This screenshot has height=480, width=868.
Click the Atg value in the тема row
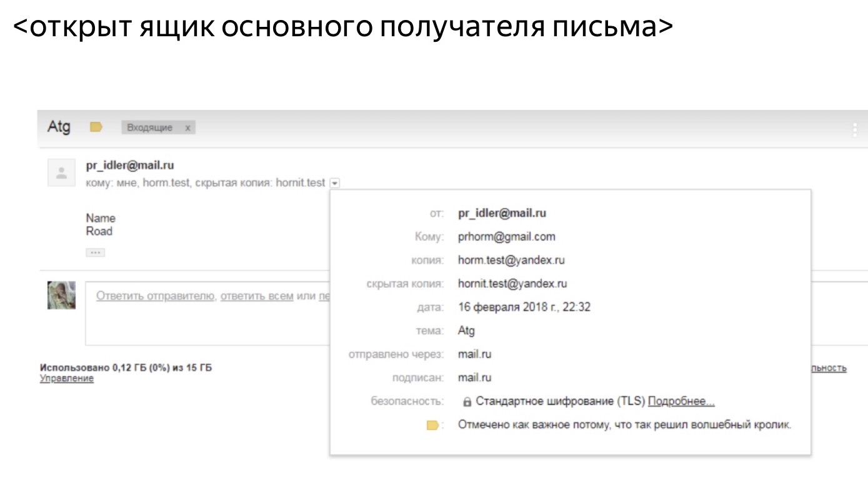(466, 331)
